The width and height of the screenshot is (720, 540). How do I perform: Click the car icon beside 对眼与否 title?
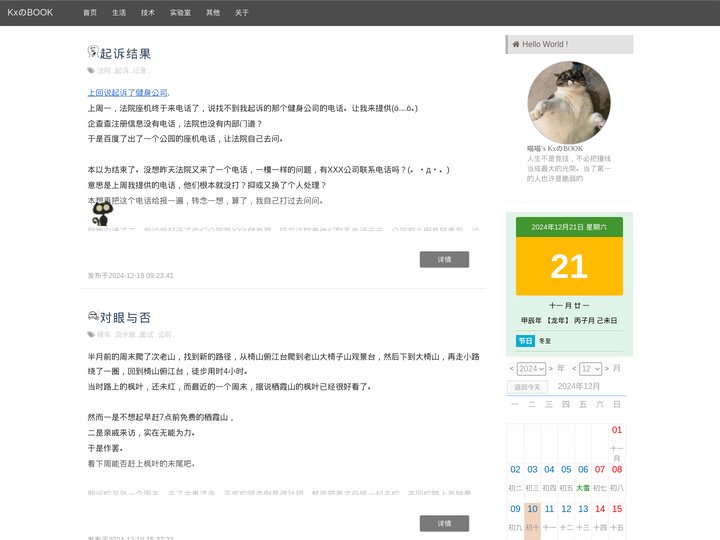click(x=93, y=315)
